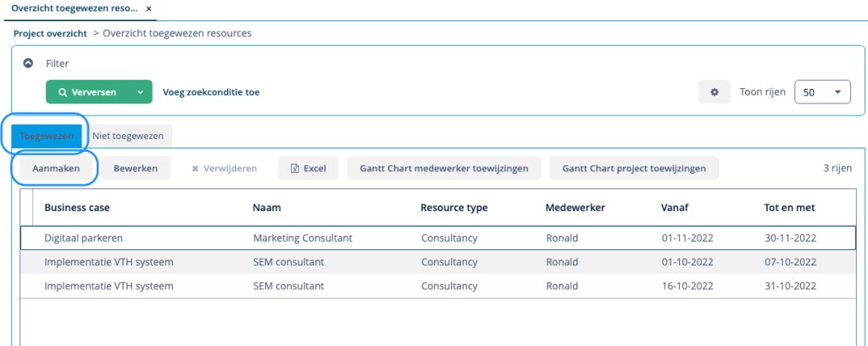Close the Overzicht toegewezen resources tab
This screenshot has width=868, height=346.
(x=147, y=8)
